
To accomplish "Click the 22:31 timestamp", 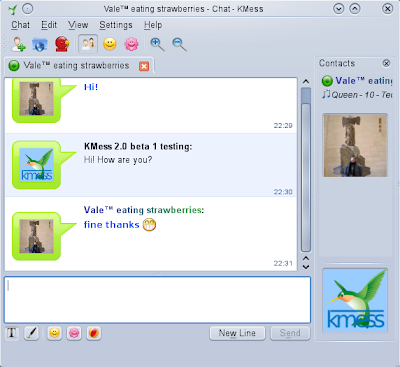I will click(283, 264).
